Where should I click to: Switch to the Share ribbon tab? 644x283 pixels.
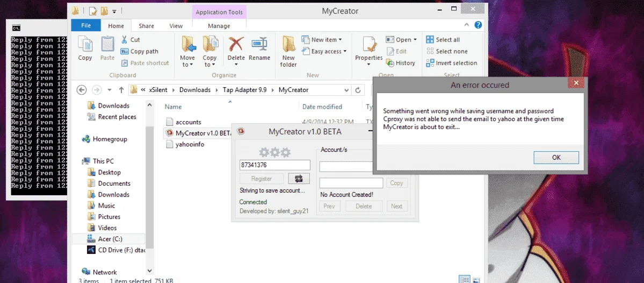[x=146, y=26]
